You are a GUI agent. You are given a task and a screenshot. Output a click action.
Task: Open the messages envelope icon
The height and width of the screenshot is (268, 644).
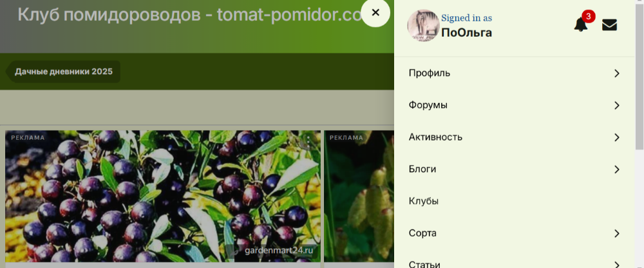pyautogui.click(x=609, y=25)
